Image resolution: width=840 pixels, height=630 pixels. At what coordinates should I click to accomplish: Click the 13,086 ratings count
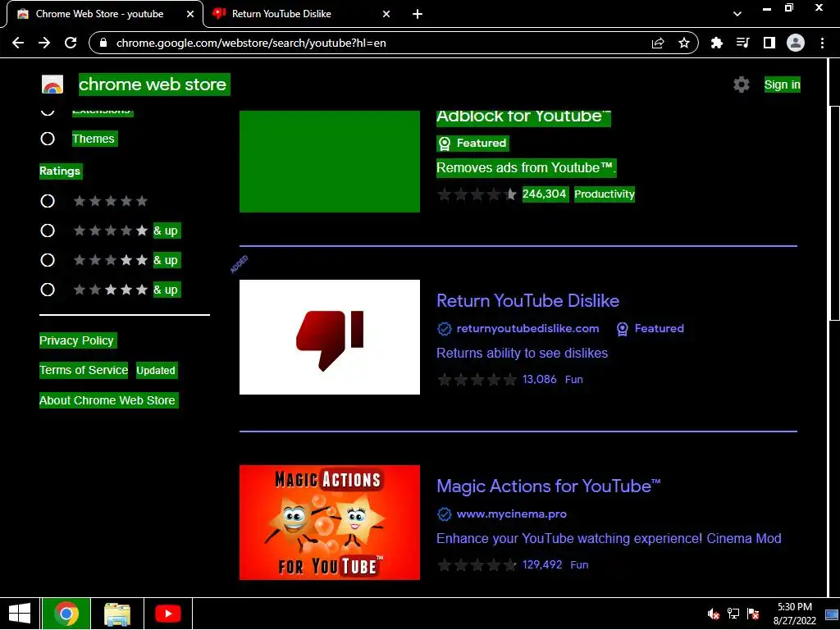click(x=540, y=379)
